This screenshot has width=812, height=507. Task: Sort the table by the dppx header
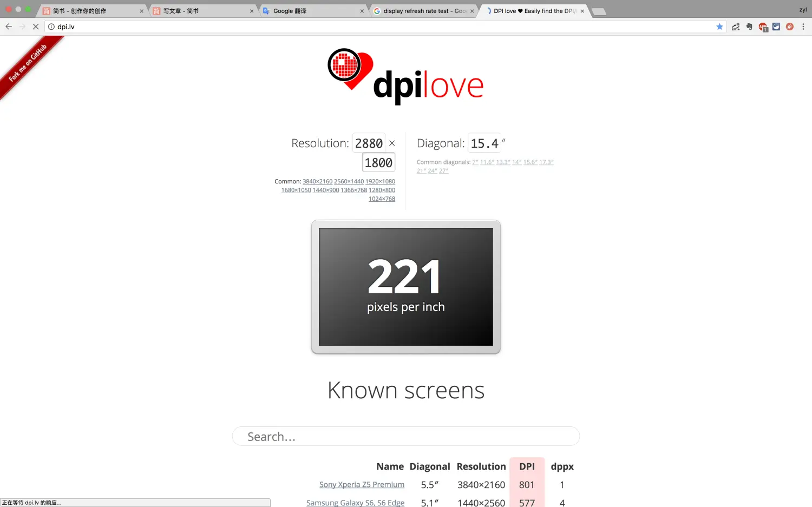click(562, 466)
